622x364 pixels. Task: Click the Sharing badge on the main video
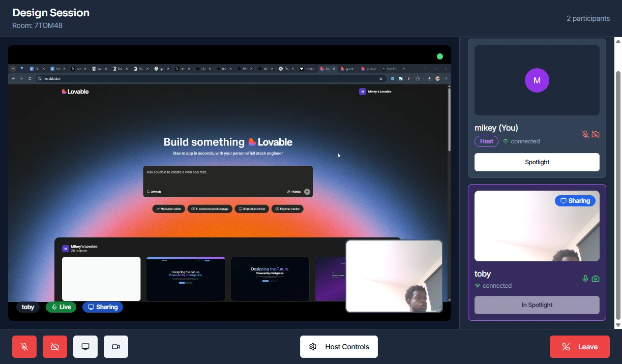pyautogui.click(x=103, y=307)
